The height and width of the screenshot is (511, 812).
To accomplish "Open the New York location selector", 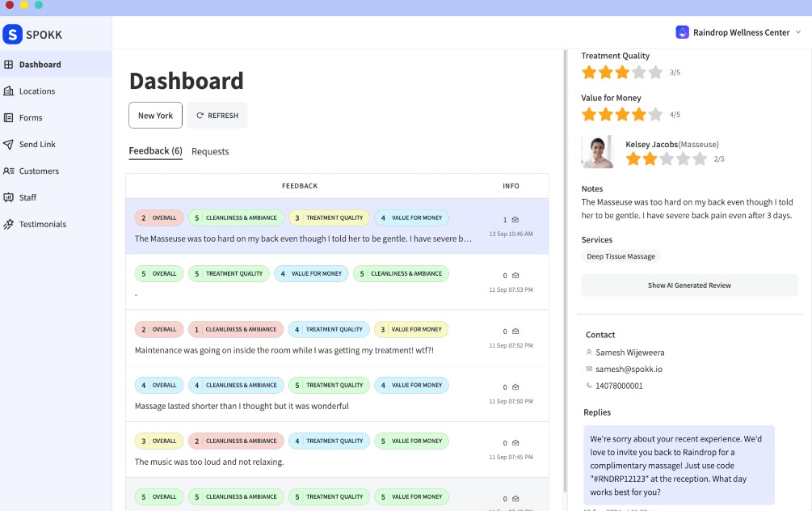I will 155,116.
